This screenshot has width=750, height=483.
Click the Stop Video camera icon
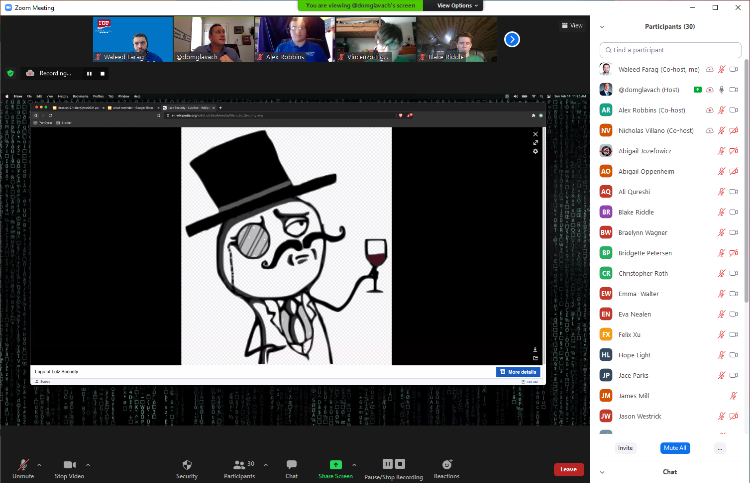point(69,464)
